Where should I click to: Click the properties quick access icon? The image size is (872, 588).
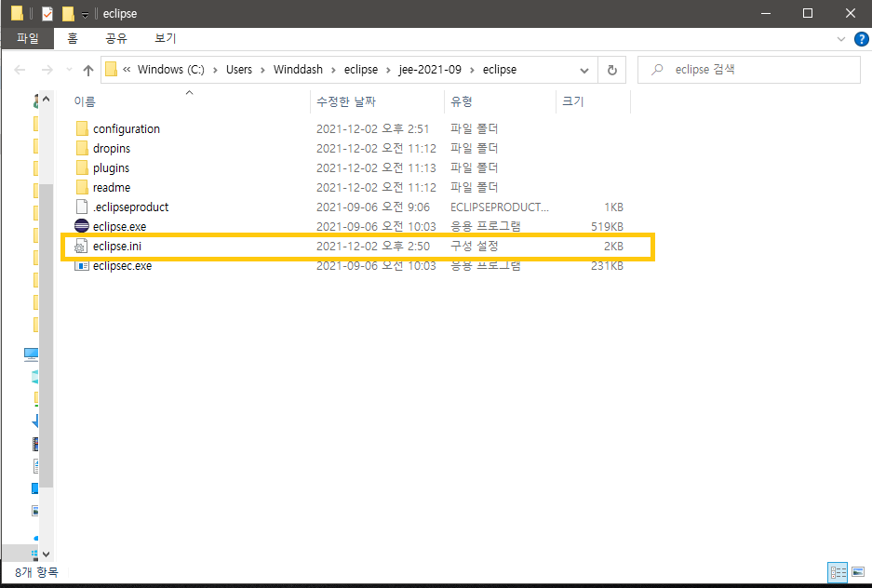click(x=47, y=13)
